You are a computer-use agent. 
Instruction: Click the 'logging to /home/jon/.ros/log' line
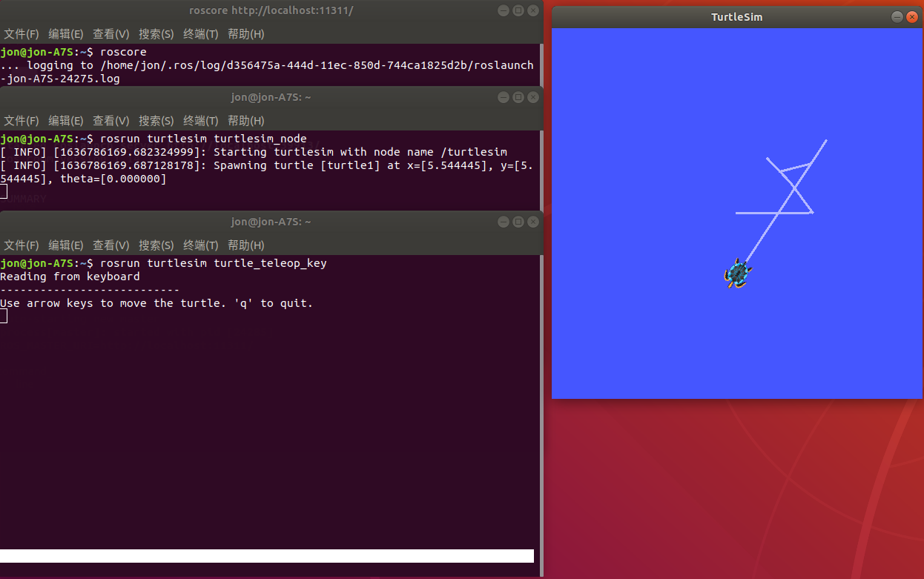[x=267, y=65]
